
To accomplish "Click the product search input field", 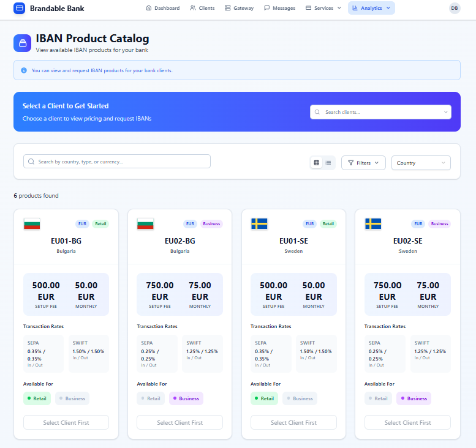I will (x=117, y=162).
